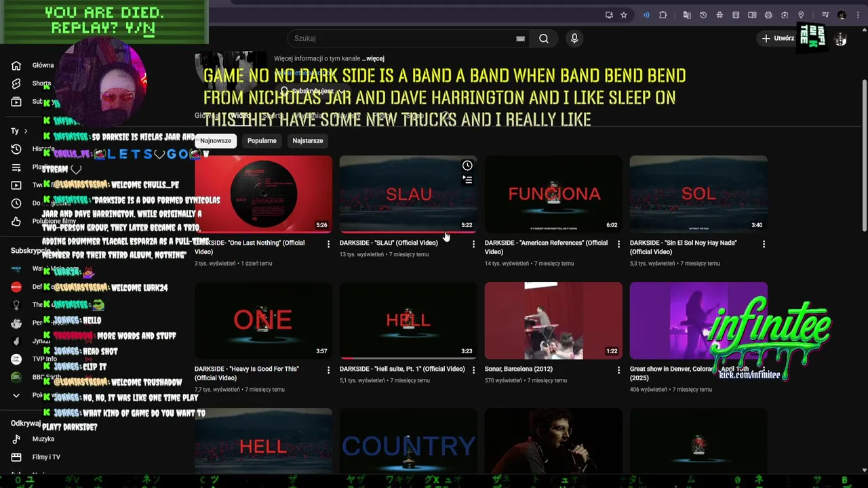868x488 pixels.
Task: Open "Sin El Sol Noy Hay Nada" title link
Action: (x=683, y=247)
